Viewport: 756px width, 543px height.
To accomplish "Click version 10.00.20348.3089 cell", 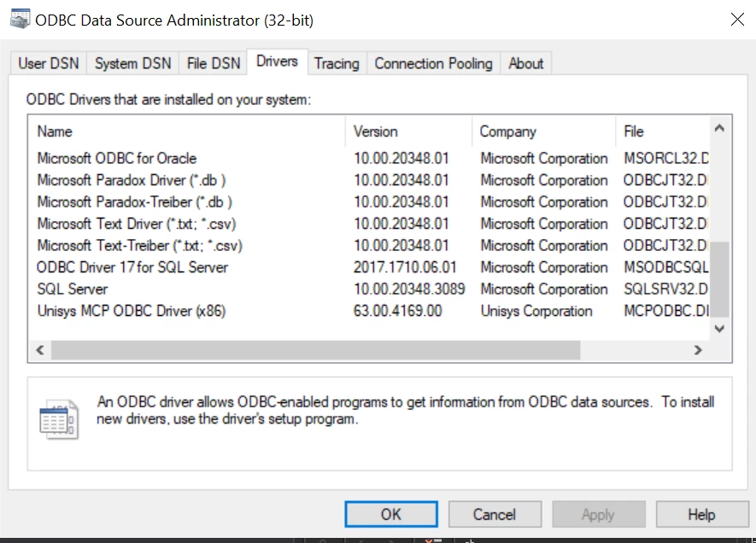I will point(409,289).
